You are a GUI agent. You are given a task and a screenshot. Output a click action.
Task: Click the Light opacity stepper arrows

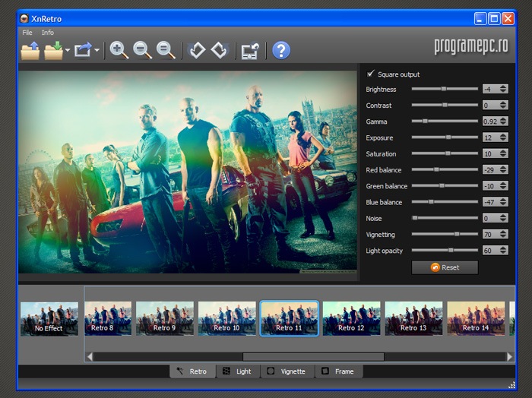coord(503,250)
